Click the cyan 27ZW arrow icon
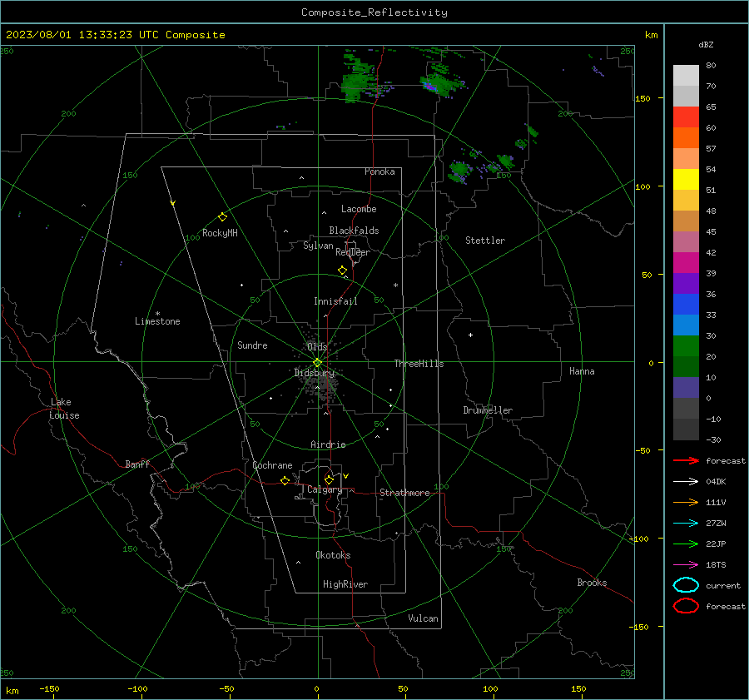 (686, 524)
